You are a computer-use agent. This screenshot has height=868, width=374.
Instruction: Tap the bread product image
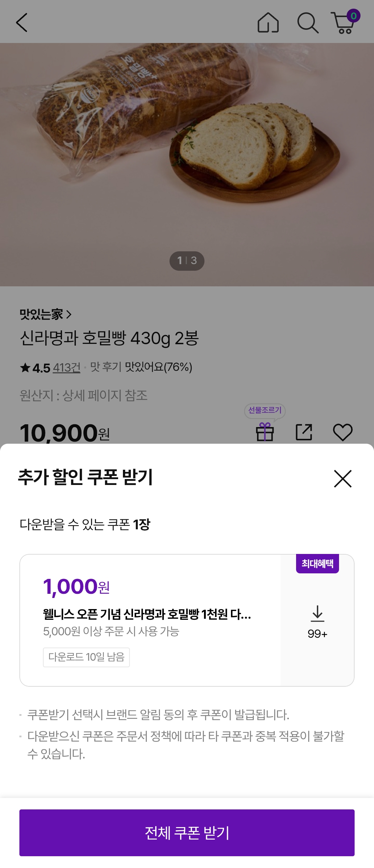point(187,146)
